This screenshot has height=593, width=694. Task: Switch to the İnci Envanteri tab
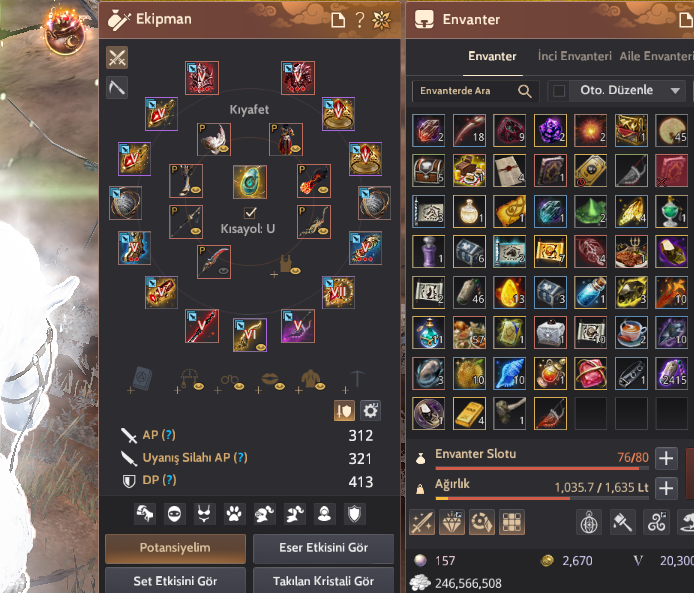(x=574, y=56)
